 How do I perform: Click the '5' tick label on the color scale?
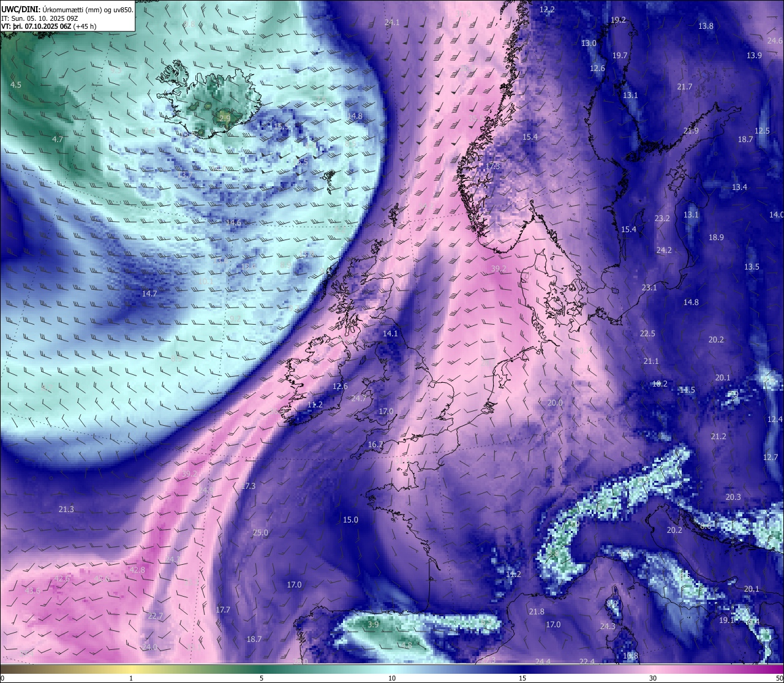[x=262, y=678]
